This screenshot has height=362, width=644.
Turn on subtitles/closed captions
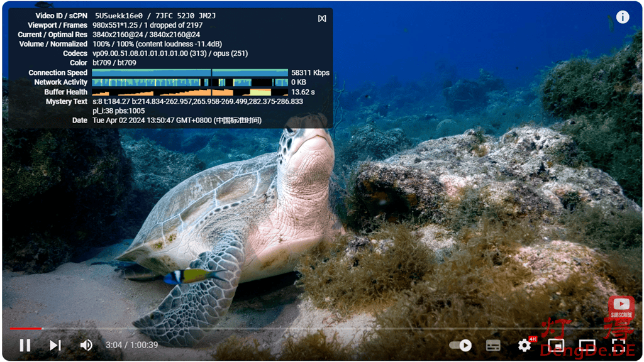click(x=494, y=345)
